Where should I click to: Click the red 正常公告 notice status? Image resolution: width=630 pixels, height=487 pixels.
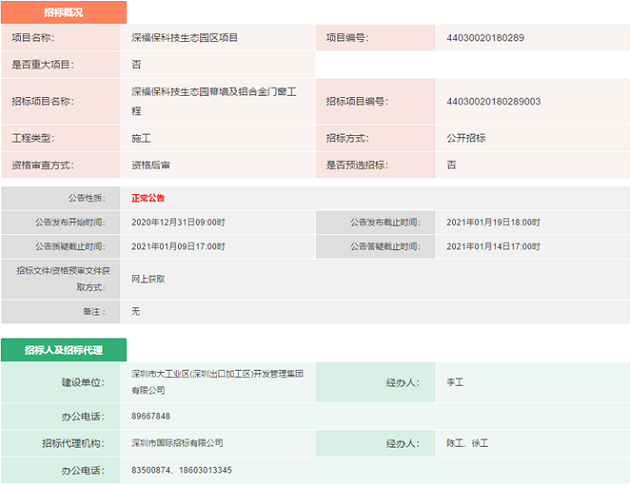point(150,198)
